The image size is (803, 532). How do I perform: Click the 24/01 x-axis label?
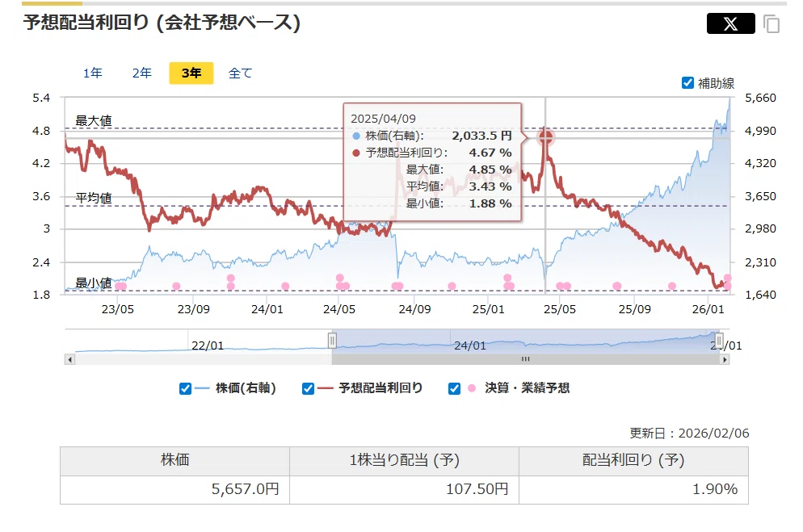coord(267,309)
